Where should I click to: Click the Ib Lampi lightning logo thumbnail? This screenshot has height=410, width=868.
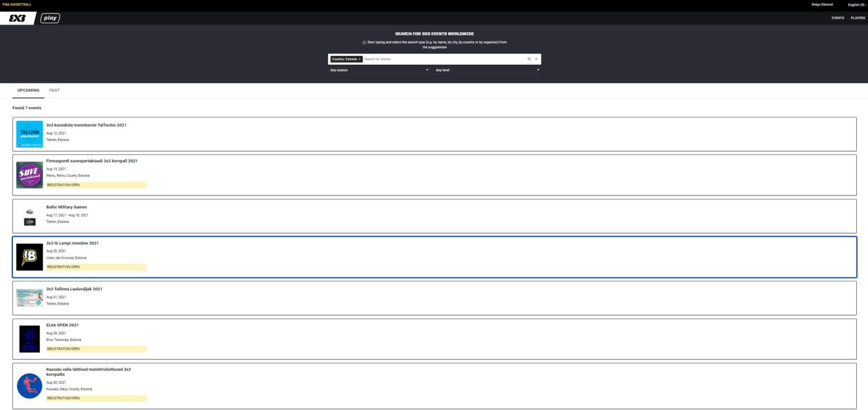click(x=29, y=257)
